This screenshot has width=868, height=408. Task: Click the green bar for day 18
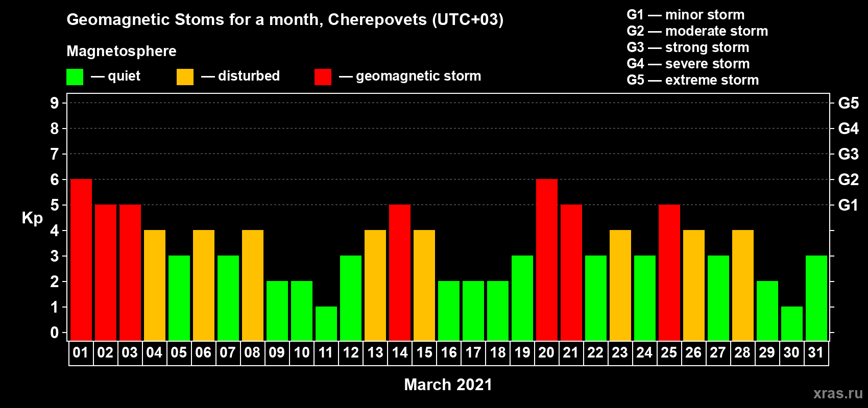pyautogui.click(x=498, y=311)
